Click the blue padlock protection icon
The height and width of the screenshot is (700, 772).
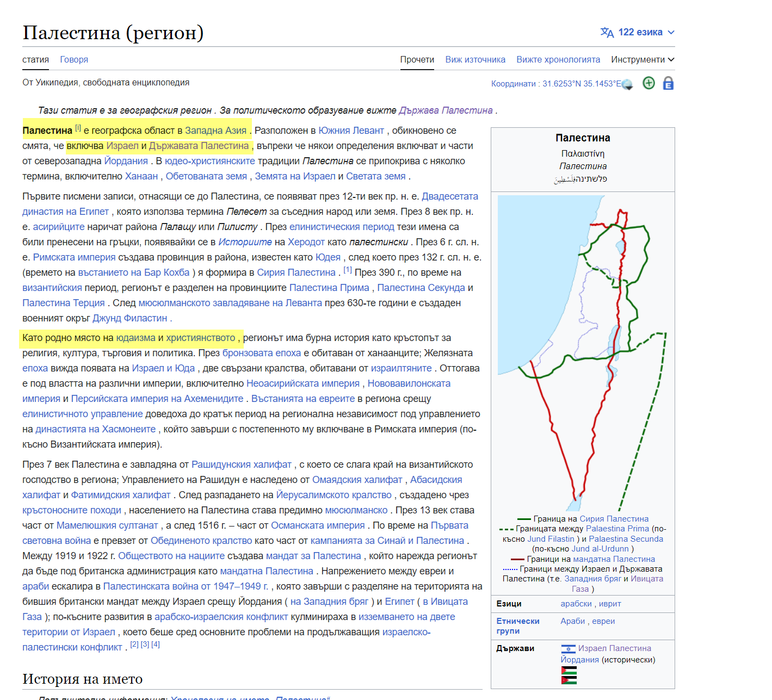point(668,83)
